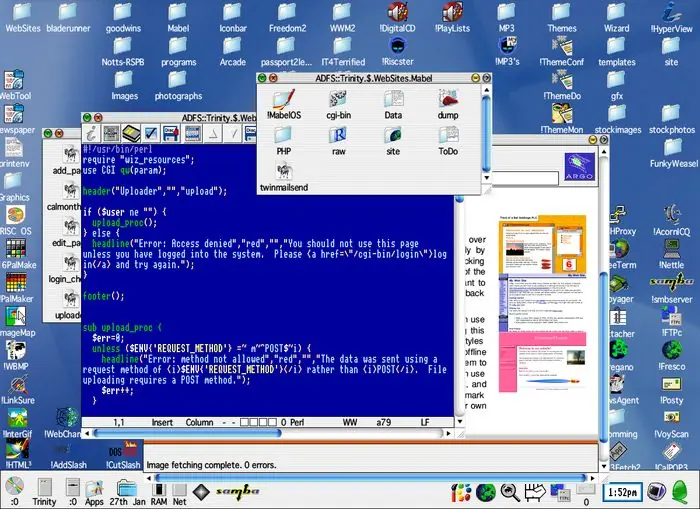Open the !MabelOS application in Mabel window
This screenshot has height=509, width=700.
coord(284,104)
